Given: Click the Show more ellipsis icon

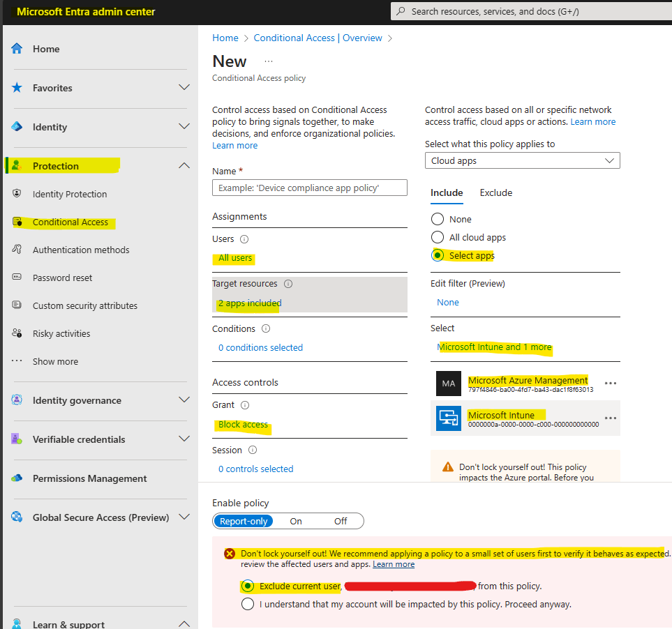Looking at the screenshot, I should (17, 361).
